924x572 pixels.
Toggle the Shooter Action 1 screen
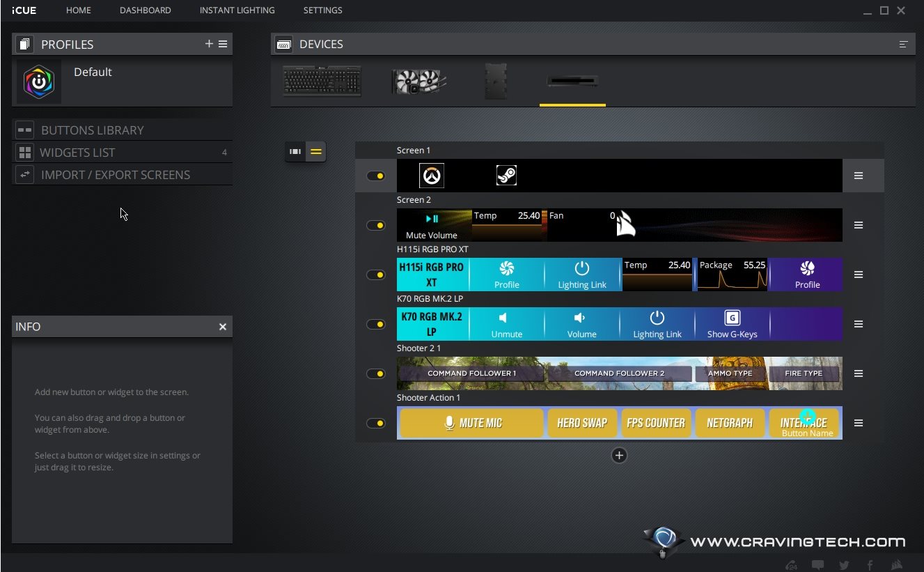pyautogui.click(x=376, y=423)
